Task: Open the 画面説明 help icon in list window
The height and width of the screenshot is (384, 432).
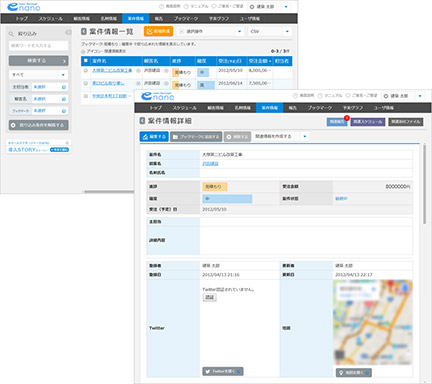Action: [x=161, y=6]
